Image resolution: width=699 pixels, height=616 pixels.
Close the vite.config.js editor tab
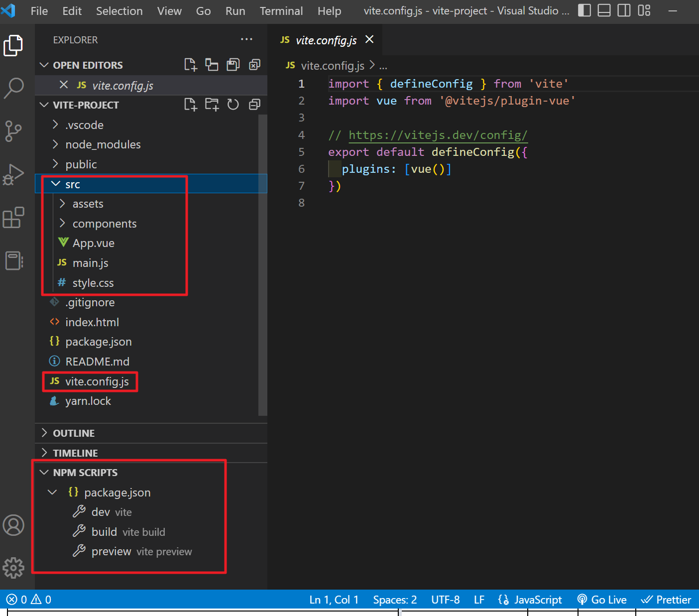coord(369,39)
